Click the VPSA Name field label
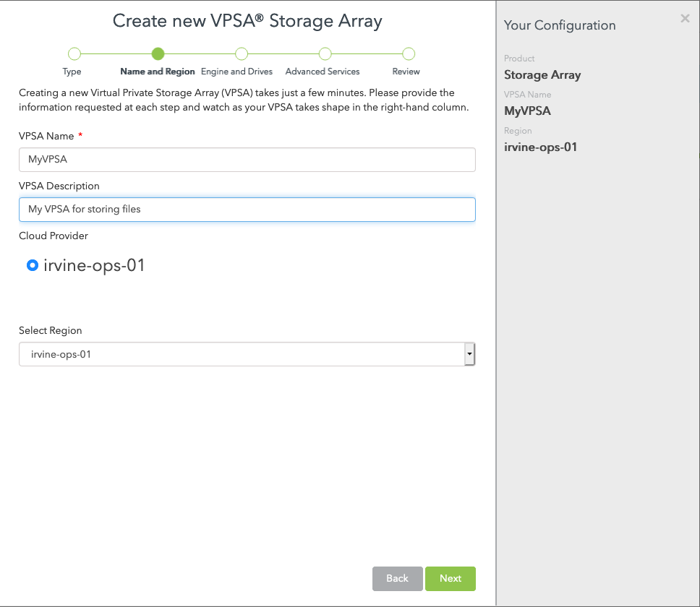The width and height of the screenshot is (700, 607). (46, 136)
